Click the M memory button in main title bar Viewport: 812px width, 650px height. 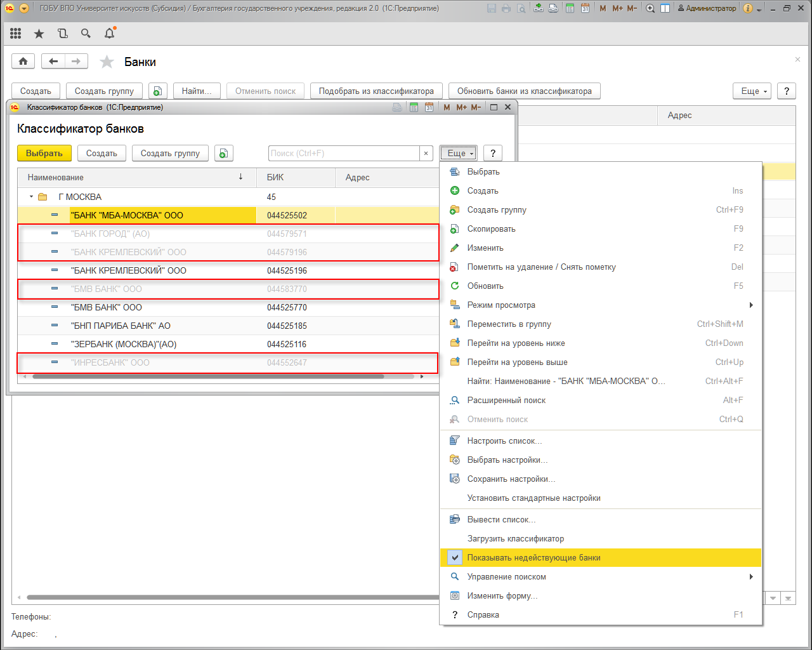(603, 8)
